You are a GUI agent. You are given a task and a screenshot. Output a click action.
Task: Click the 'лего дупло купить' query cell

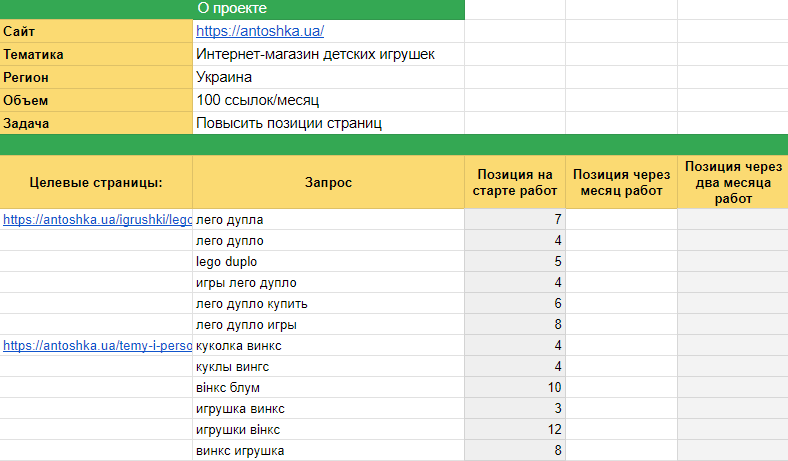(252, 303)
